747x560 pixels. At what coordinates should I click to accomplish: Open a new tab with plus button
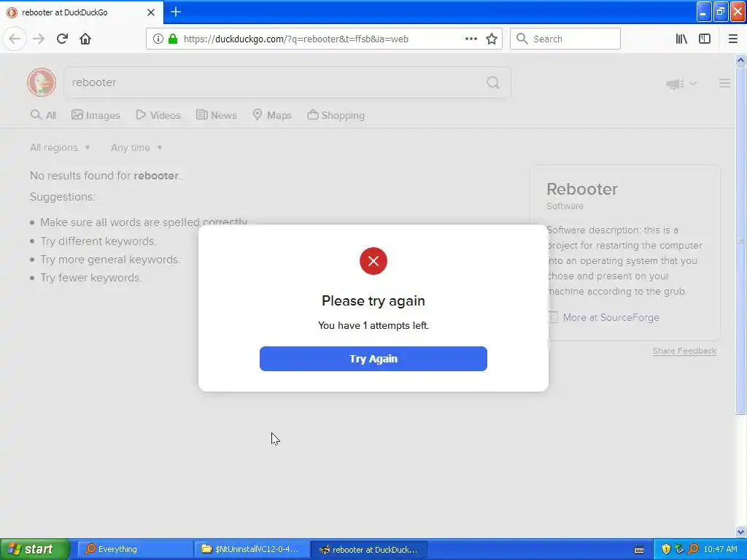click(176, 12)
